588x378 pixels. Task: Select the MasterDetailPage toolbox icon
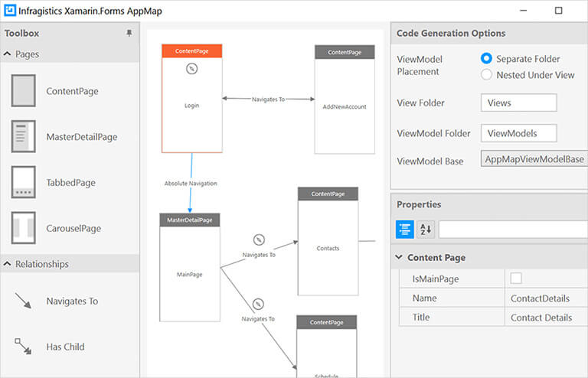tap(23, 137)
